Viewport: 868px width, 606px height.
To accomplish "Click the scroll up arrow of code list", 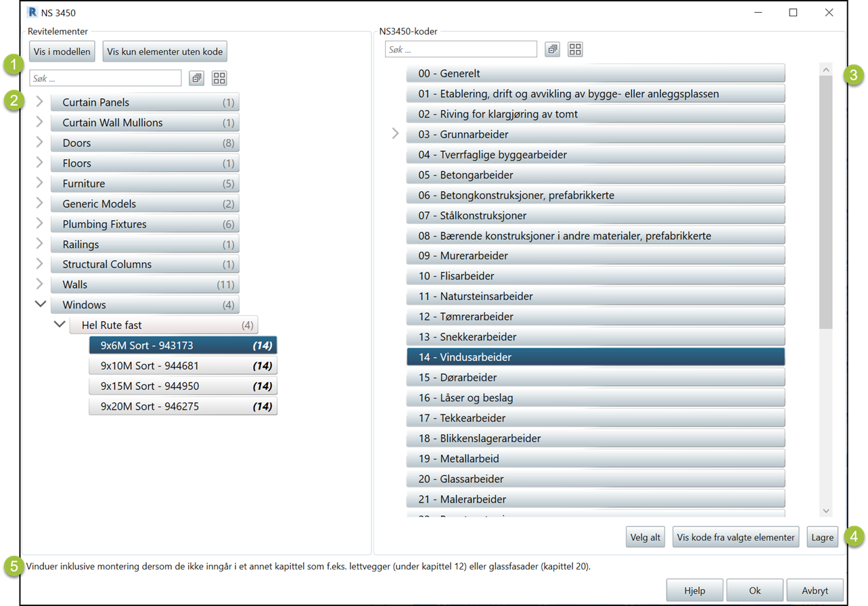I will (x=825, y=69).
